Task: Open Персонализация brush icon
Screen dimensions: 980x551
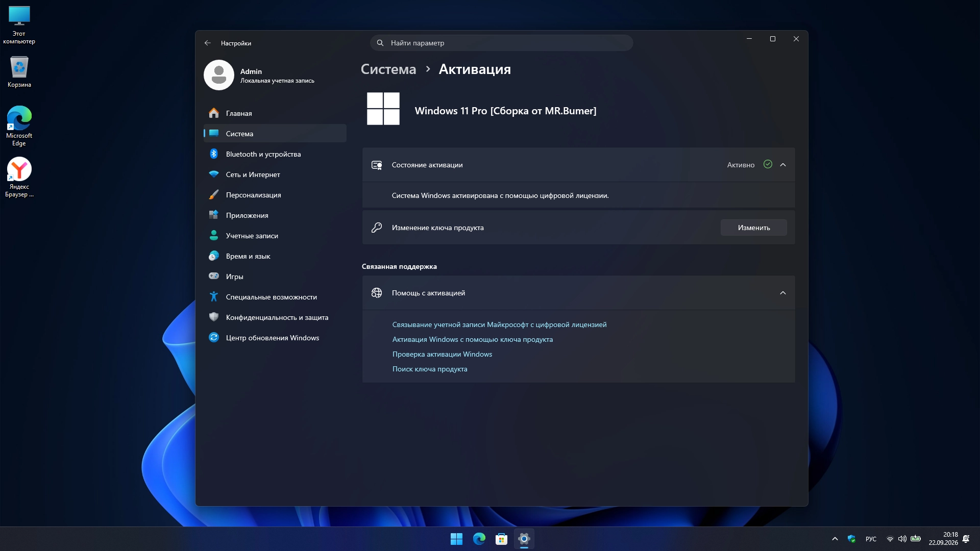Action: (213, 195)
